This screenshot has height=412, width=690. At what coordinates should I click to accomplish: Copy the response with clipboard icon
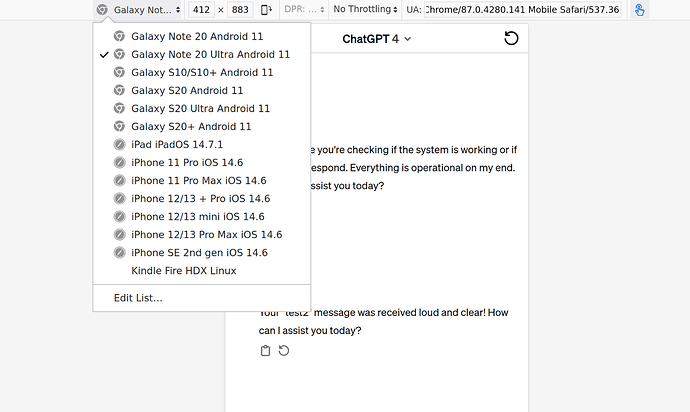[265, 351]
